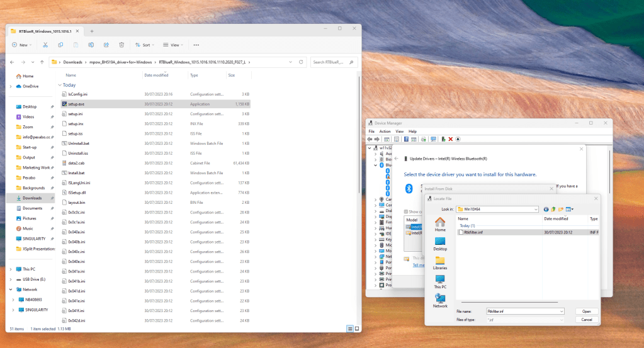This screenshot has width=644, height=348.
Task: Click Device Manager toolbar red X uninstall icon
Action: click(x=451, y=139)
